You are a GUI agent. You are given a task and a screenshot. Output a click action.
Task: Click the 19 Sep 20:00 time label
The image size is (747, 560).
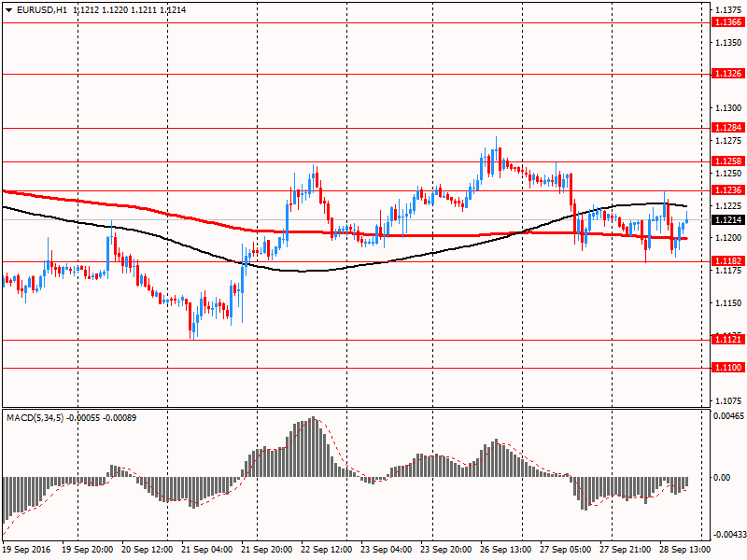tap(88, 550)
